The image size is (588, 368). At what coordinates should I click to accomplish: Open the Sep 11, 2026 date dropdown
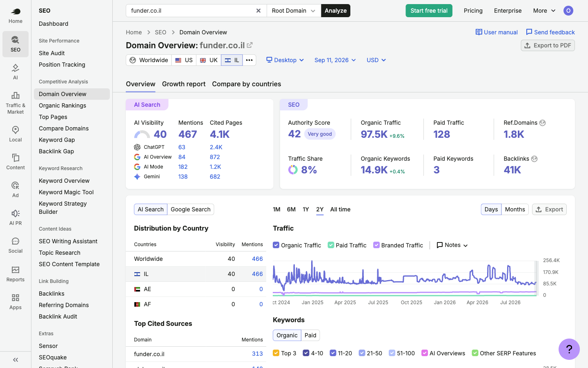click(335, 60)
